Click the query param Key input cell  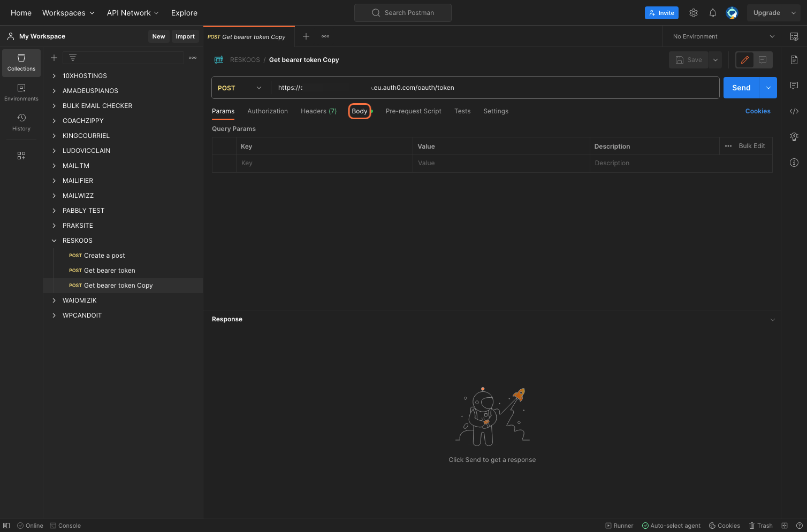pyautogui.click(x=324, y=163)
